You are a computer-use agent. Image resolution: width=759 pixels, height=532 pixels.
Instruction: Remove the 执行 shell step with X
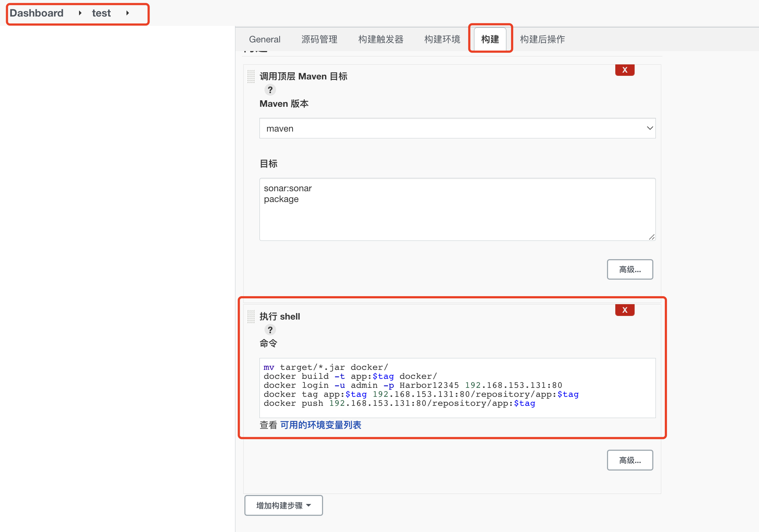[x=625, y=310]
